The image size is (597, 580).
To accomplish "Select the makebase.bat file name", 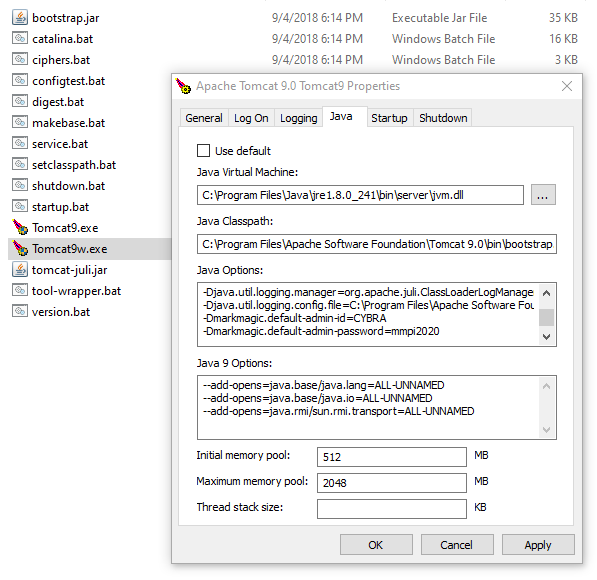I will (x=69, y=123).
